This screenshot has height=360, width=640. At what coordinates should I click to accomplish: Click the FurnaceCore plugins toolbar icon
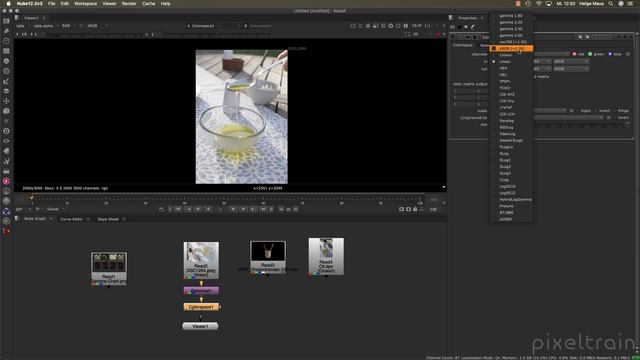tap(6, 181)
